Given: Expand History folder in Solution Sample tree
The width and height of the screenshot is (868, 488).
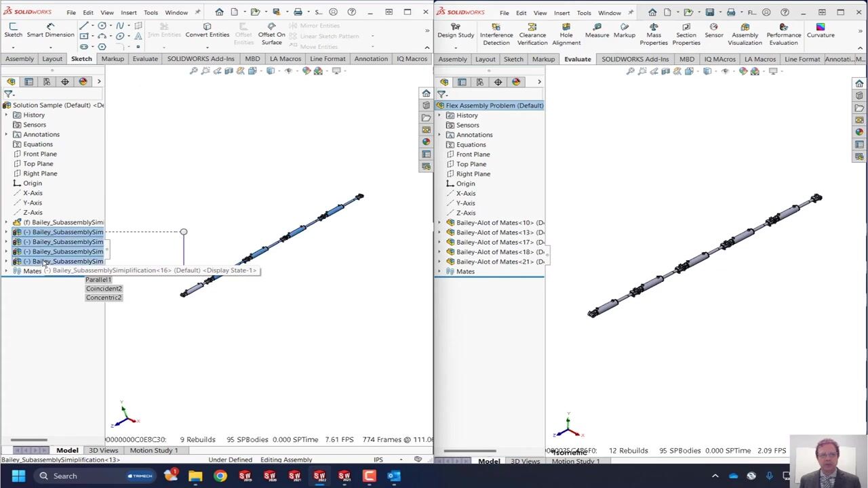Looking at the screenshot, I should point(7,115).
